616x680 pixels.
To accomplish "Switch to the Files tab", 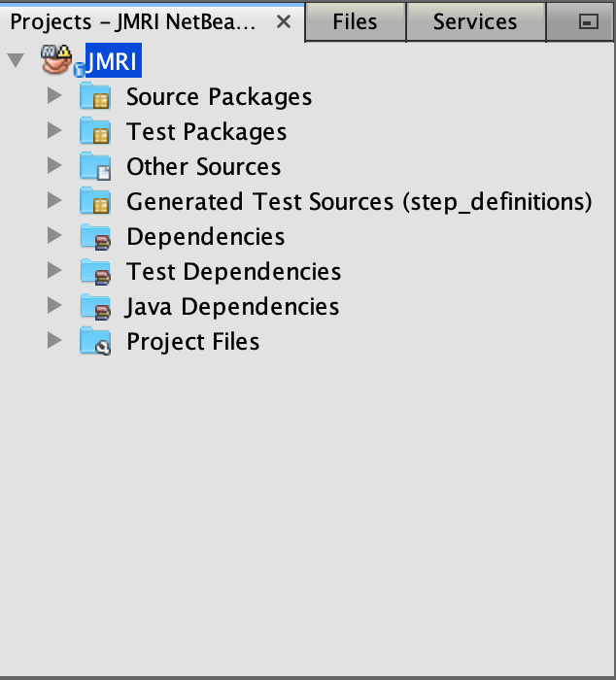I will [355, 21].
